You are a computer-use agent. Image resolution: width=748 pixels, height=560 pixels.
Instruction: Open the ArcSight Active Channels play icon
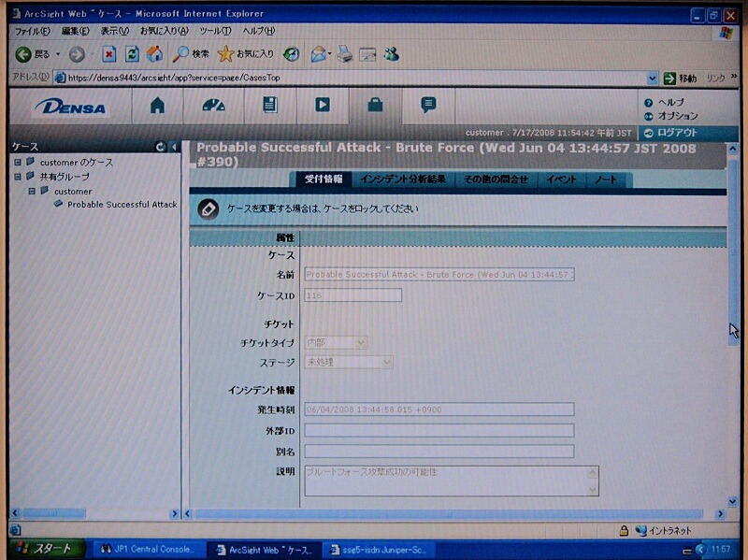[323, 105]
